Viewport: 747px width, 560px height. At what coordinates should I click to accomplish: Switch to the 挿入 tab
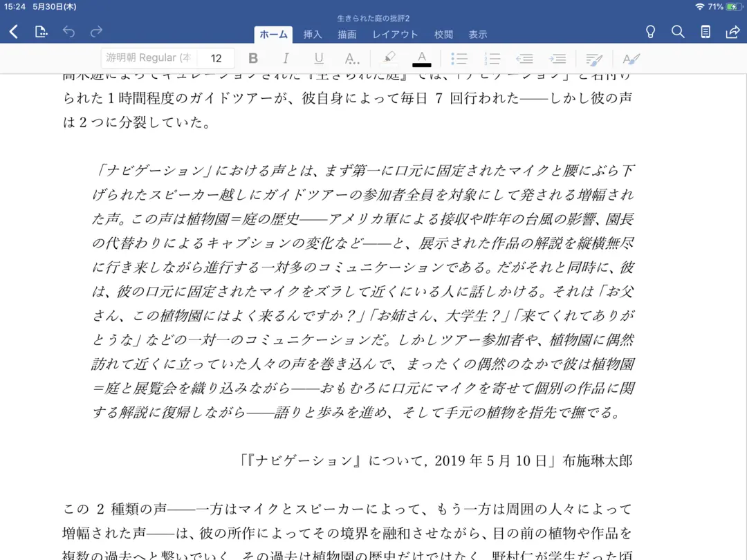point(313,35)
